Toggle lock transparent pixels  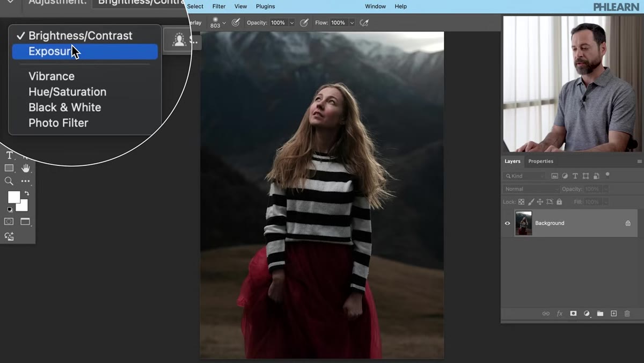click(521, 202)
